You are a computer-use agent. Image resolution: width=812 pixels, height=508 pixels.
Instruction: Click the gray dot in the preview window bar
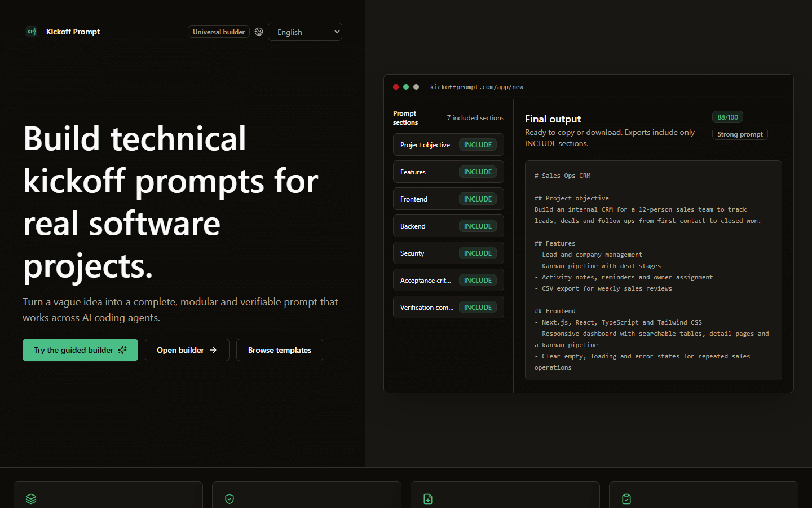(x=416, y=87)
